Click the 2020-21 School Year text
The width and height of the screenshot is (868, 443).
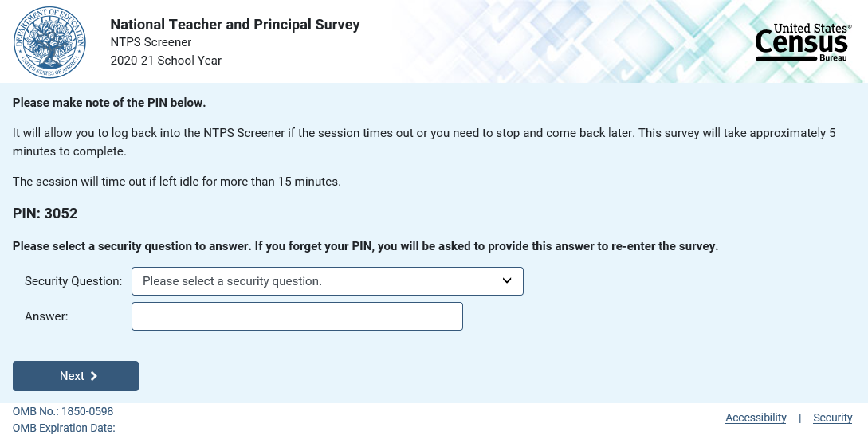pyautogui.click(x=166, y=61)
